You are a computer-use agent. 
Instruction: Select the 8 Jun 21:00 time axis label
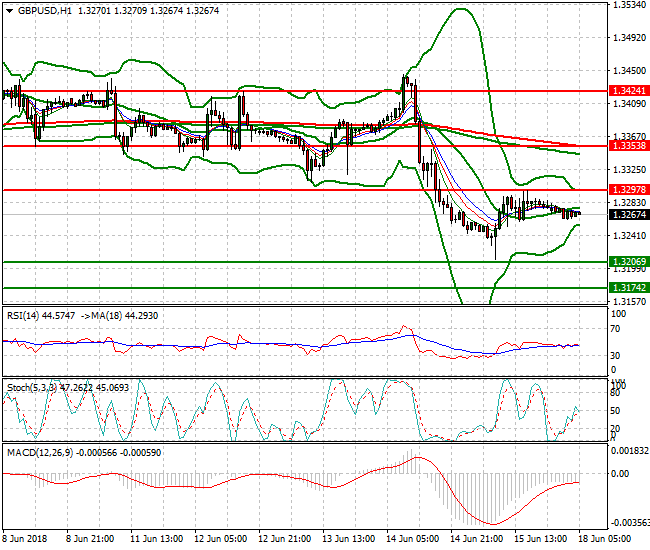[x=90, y=539]
